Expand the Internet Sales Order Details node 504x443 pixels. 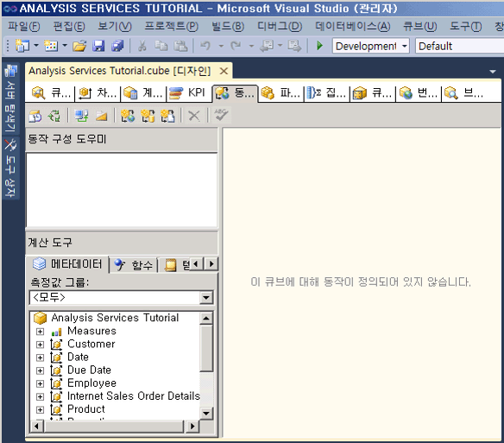(x=40, y=396)
